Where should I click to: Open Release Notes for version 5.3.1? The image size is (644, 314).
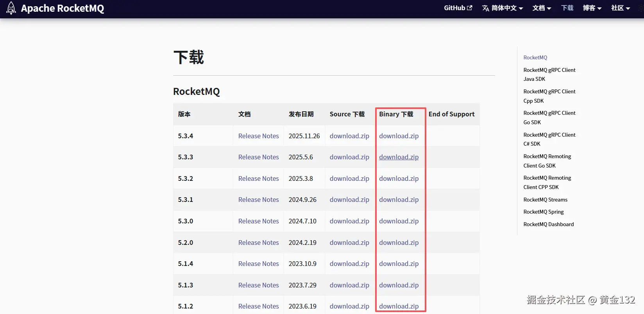pyautogui.click(x=259, y=200)
